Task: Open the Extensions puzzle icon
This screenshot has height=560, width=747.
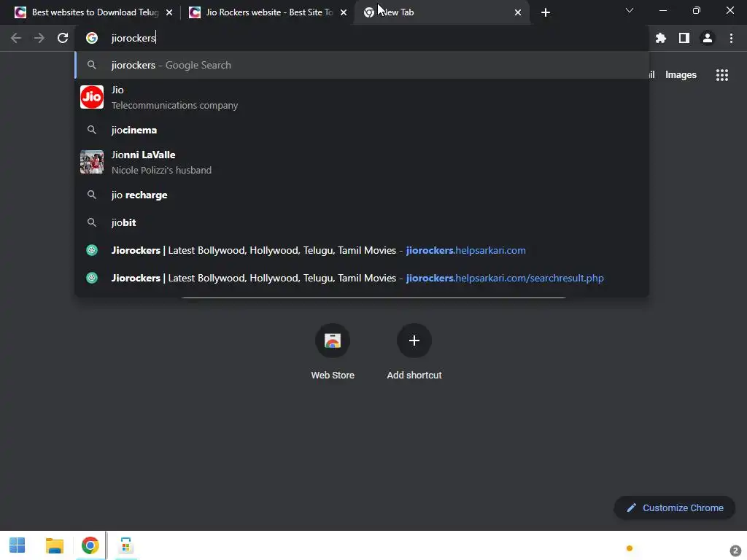Action: tap(660, 38)
